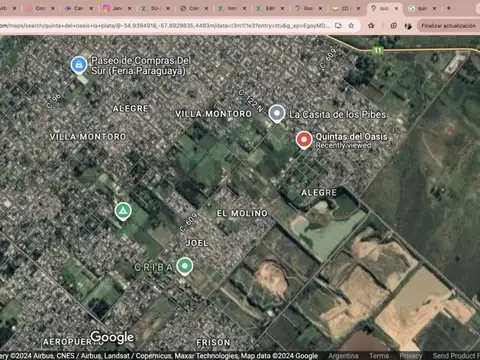Click the Paseo de Compras Del Sur shopping pin
The image size is (480, 360).
pyautogui.click(x=79, y=65)
